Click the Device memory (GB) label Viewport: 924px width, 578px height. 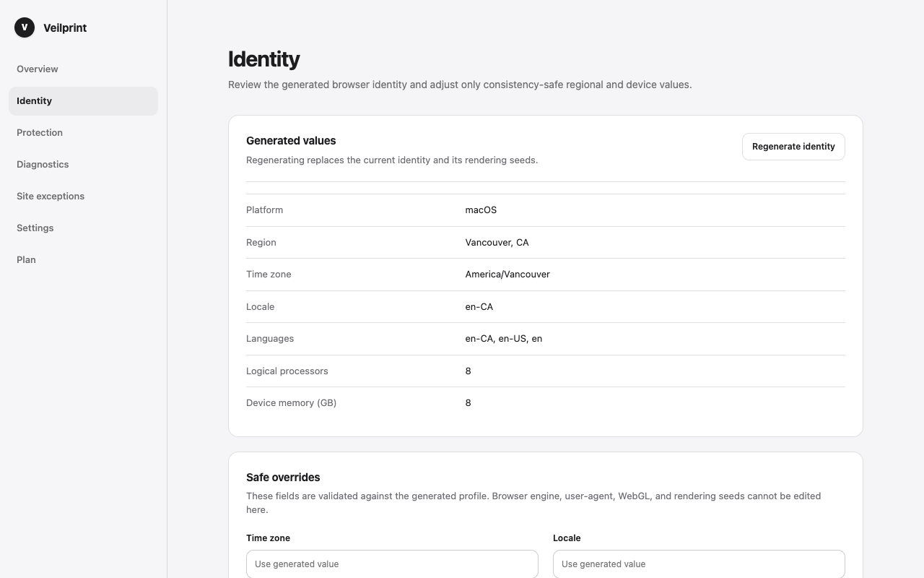[x=291, y=403]
